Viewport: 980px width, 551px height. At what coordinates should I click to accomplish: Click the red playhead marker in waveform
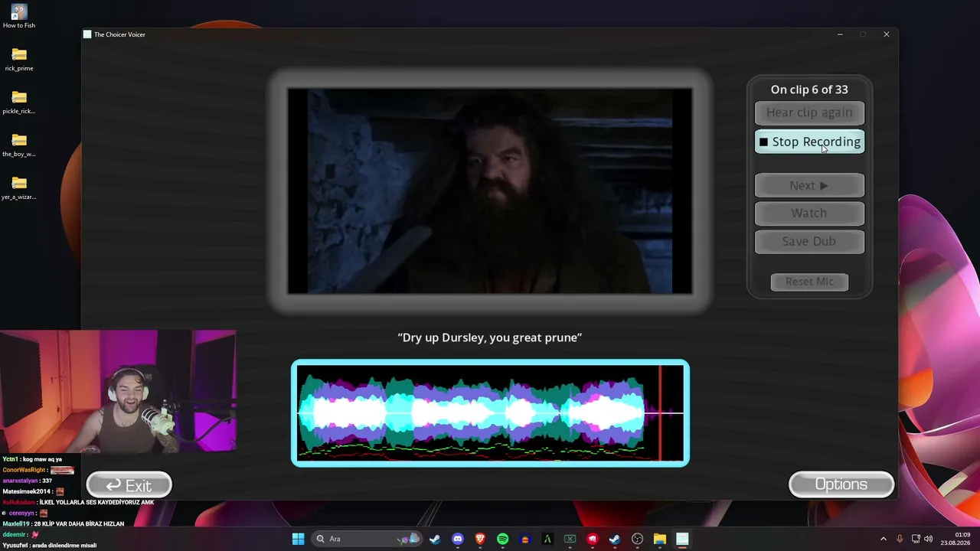pyautogui.click(x=660, y=413)
